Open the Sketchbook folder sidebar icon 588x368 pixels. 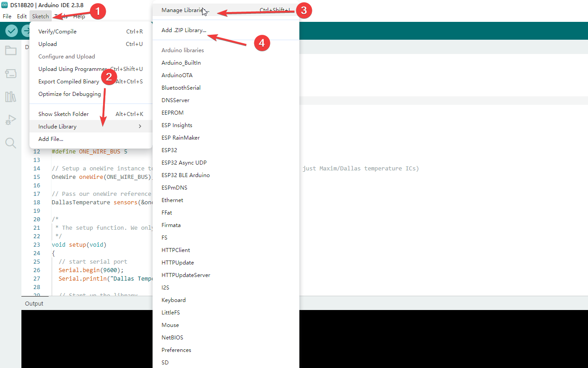[x=11, y=50]
